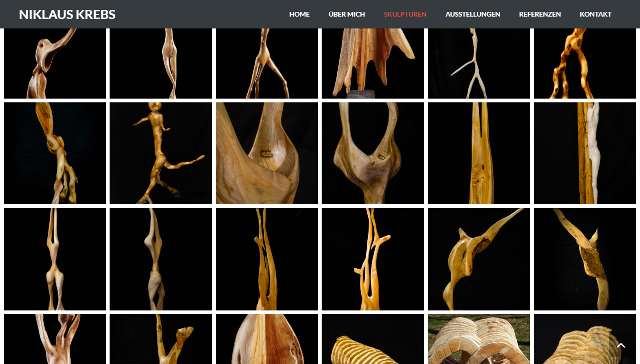640x364 pixels.
Task: Open the Kontakt page
Action: tap(595, 14)
